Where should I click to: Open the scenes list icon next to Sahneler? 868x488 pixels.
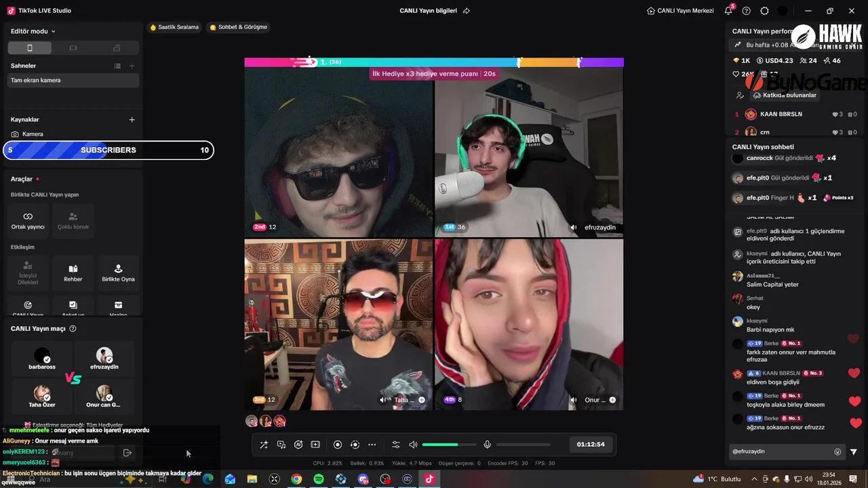click(117, 66)
